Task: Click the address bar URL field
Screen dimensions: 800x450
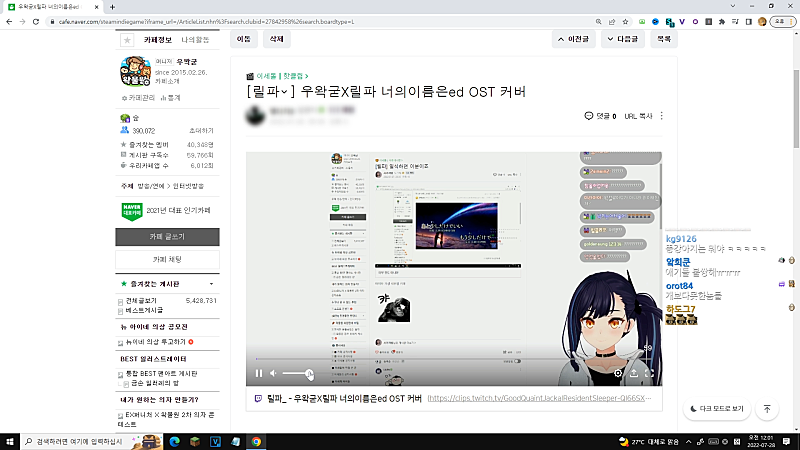Action: click(321, 22)
